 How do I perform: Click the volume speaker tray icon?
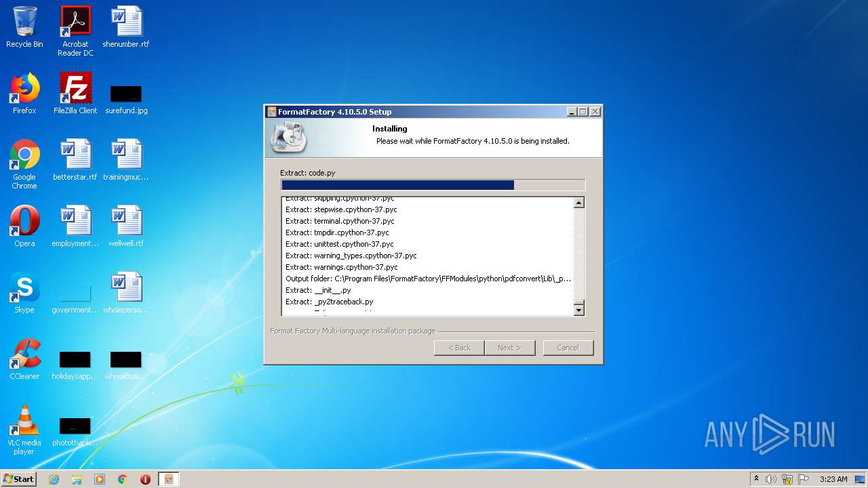(x=771, y=479)
